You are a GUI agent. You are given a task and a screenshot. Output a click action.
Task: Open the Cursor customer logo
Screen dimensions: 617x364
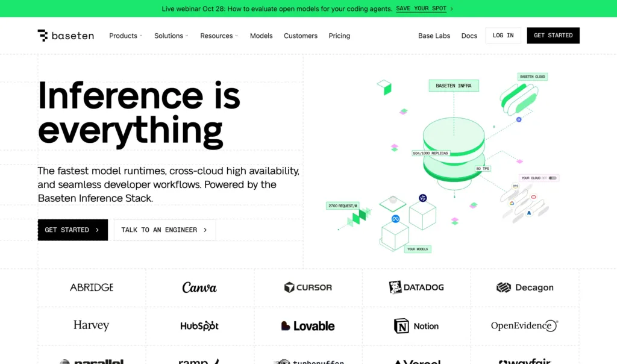pyautogui.click(x=308, y=287)
